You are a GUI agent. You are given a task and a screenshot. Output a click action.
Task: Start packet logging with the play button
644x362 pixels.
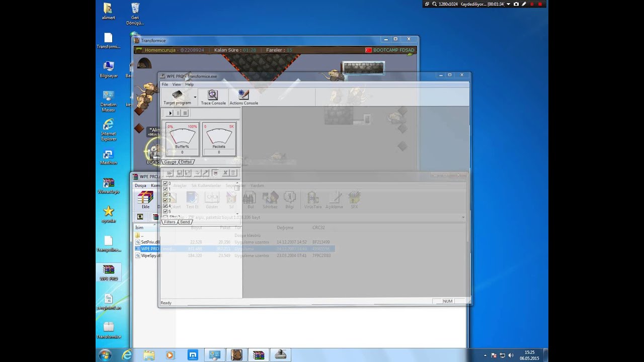[170, 113]
